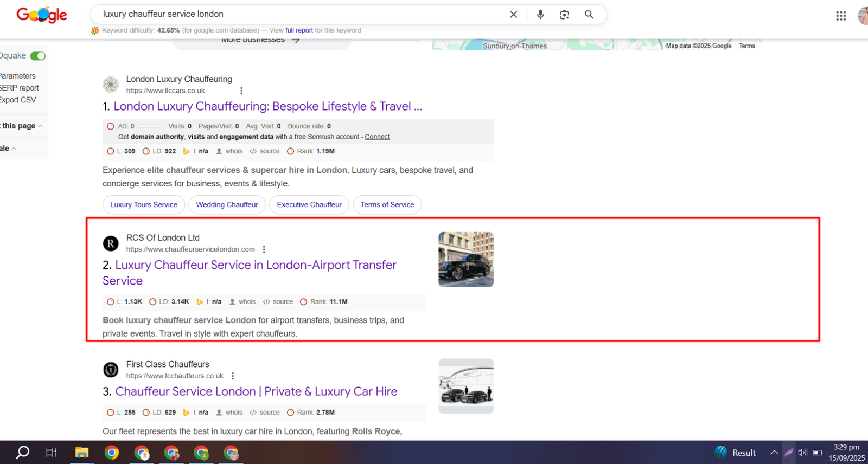The width and height of the screenshot is (868, 464).
Task: Clear the search box text
Action: 513,15
